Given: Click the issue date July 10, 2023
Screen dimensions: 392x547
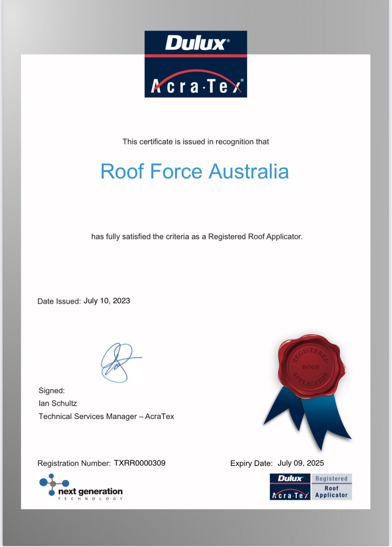Looking at the screenshot, I should 107,300.
